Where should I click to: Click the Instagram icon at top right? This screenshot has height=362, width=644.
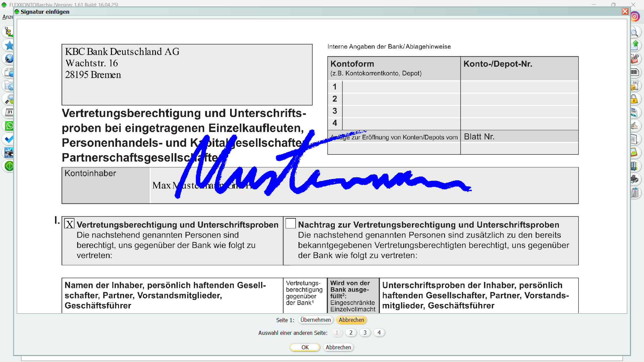pos(635,16)
